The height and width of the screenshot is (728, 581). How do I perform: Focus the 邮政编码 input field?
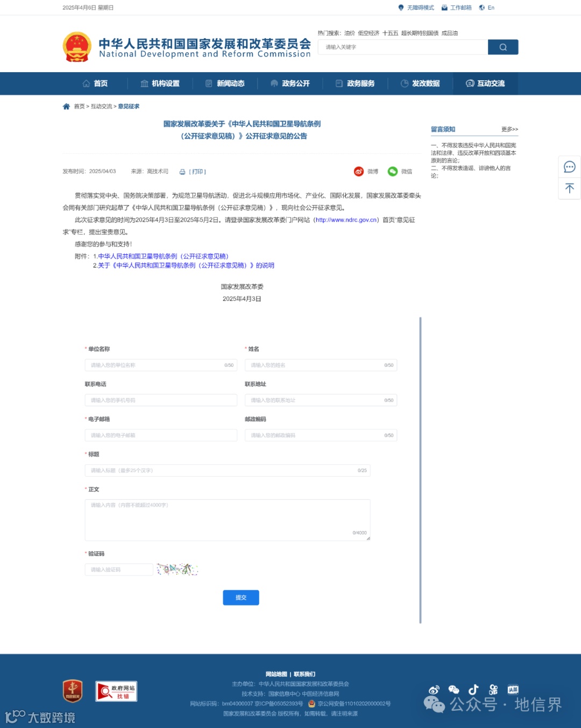(x=321, y=435)
